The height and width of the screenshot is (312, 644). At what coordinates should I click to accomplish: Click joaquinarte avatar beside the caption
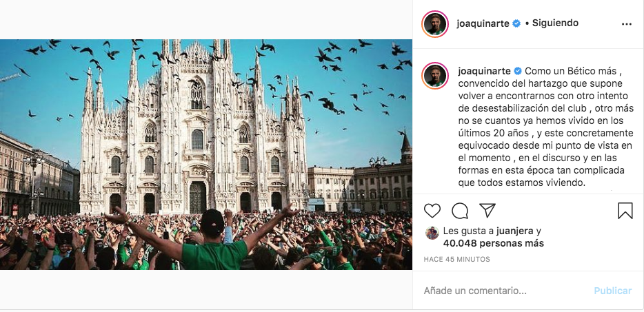click(435, 76)
